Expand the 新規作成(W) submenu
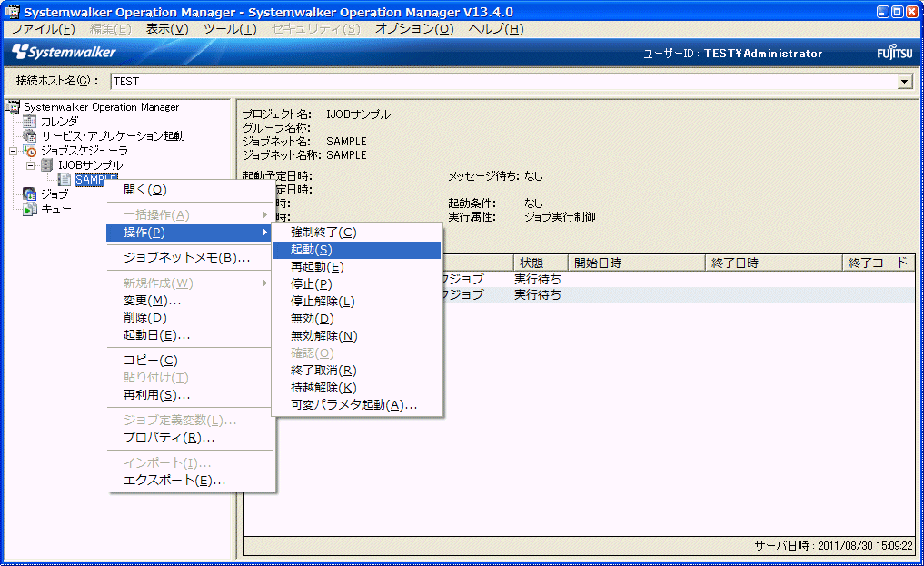Image resolution: width=924 pixels, height=566 pixels. pos(189,283)
